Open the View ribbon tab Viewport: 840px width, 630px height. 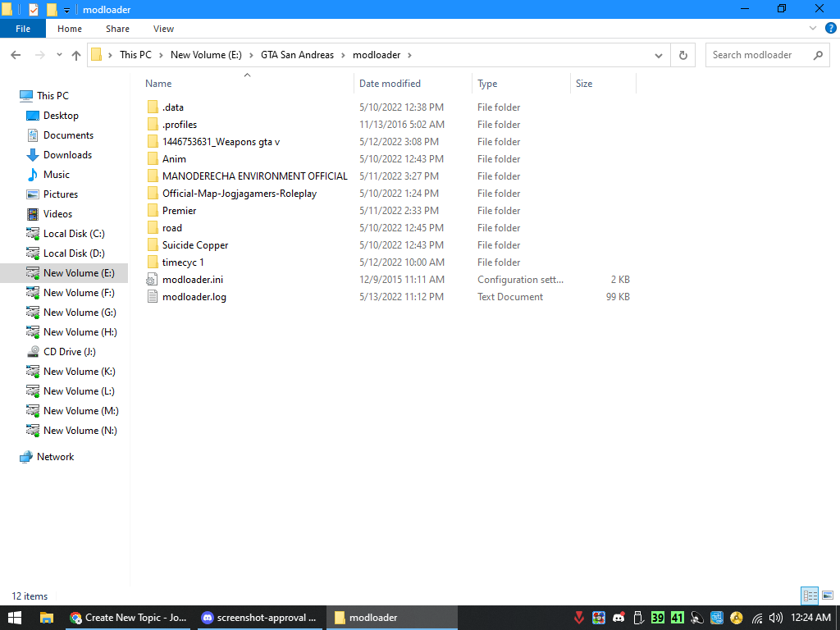click(x=163, y=29)
